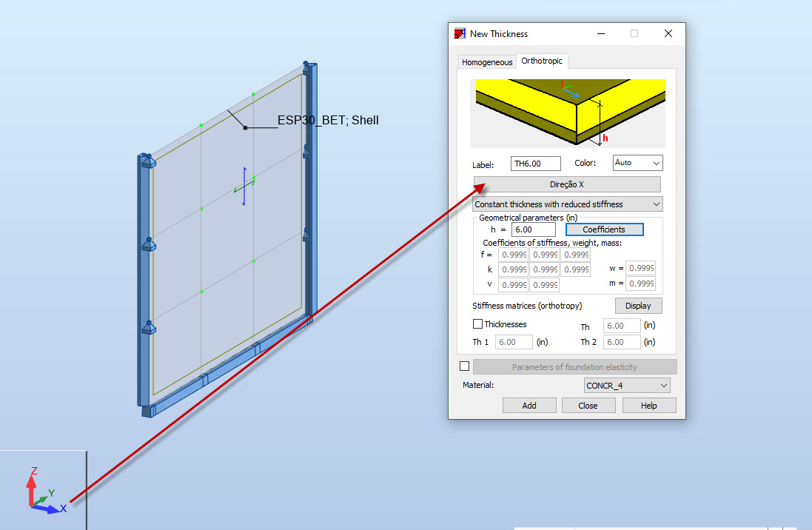The width and height of the screenshot is (812, 530).
Task: Click the h thickness value field
Action: click(533, 229)
